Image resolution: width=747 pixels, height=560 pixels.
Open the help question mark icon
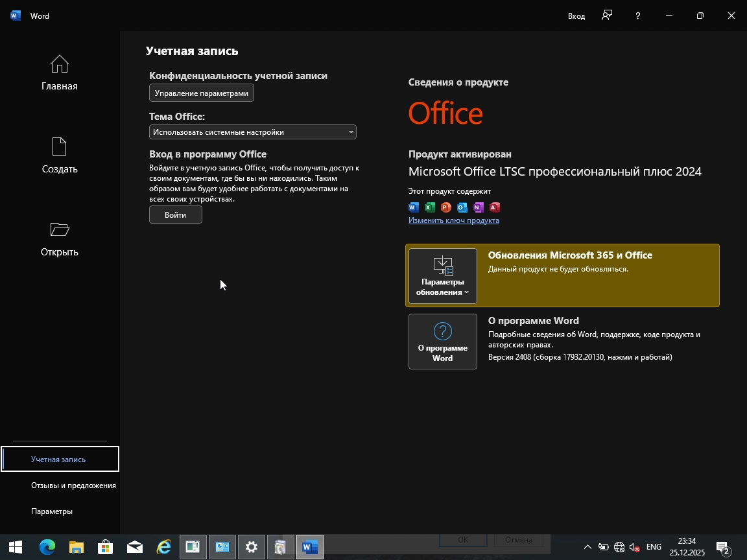(638, 16)
